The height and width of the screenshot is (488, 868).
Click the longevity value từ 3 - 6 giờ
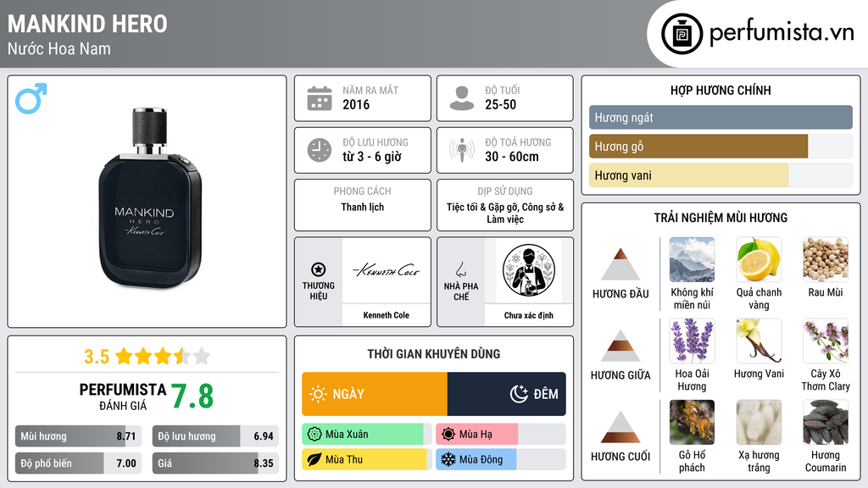[372, 157]
